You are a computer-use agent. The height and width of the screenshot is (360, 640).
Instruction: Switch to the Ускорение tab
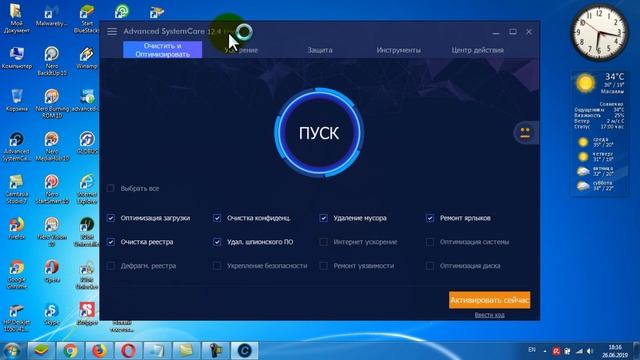tap(241, 50)
